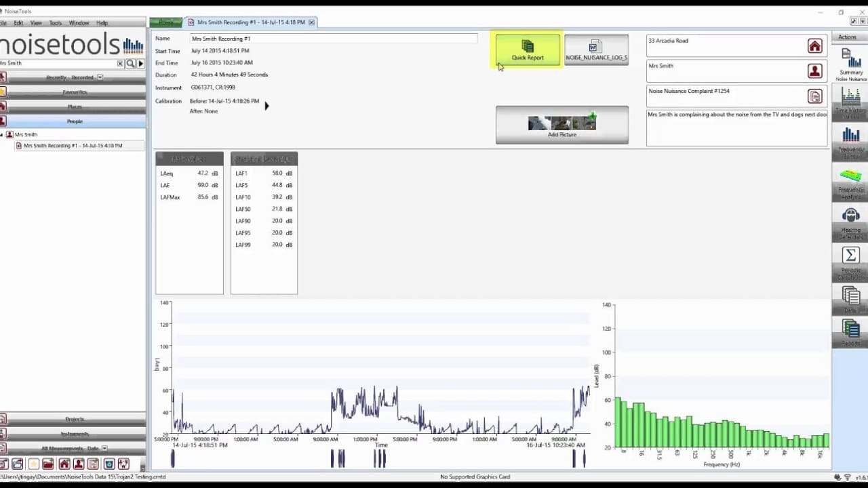868x488 pixels.
Task: Click the complaint description text box
Action: (736, 128)
